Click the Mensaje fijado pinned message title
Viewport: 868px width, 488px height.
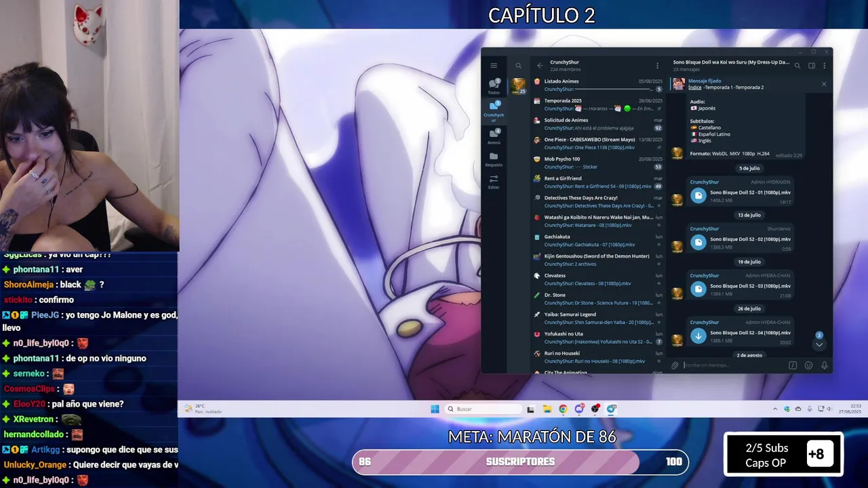point(705,81)
